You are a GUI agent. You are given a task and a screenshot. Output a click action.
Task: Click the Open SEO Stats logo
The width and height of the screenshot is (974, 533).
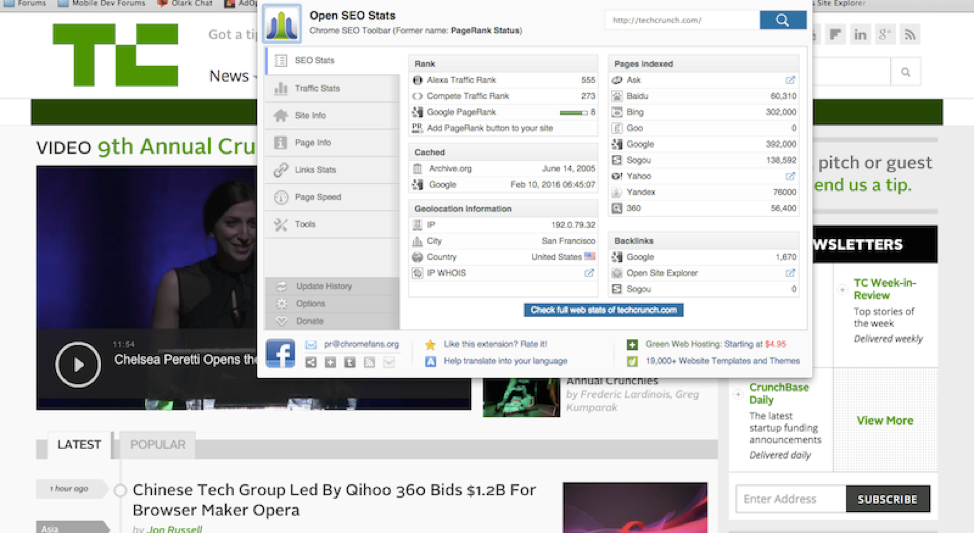coord(282,24)
